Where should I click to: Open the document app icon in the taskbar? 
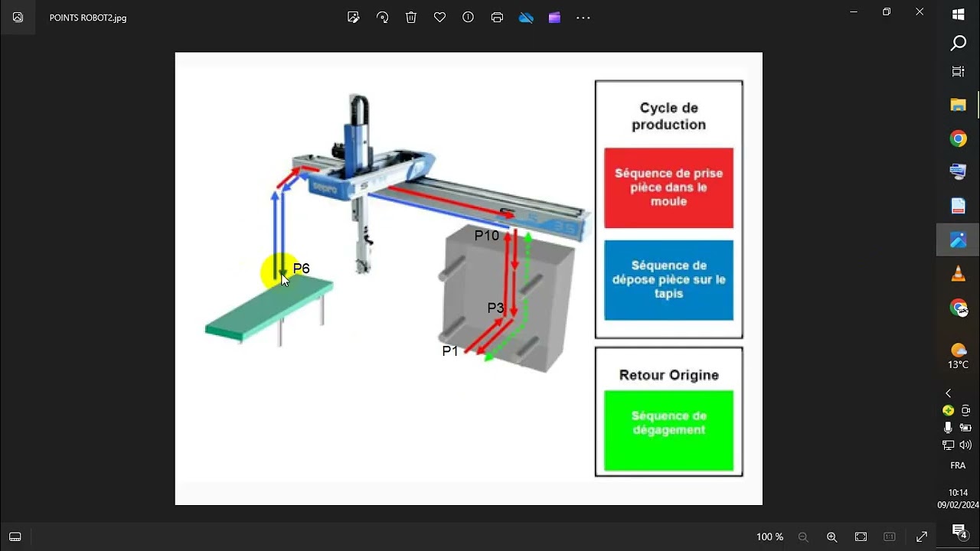pos(958,206)
